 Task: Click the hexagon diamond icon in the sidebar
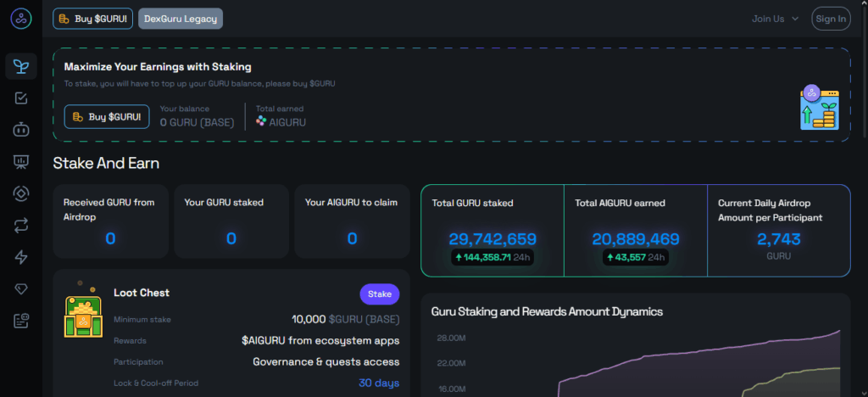click(21, 193)
